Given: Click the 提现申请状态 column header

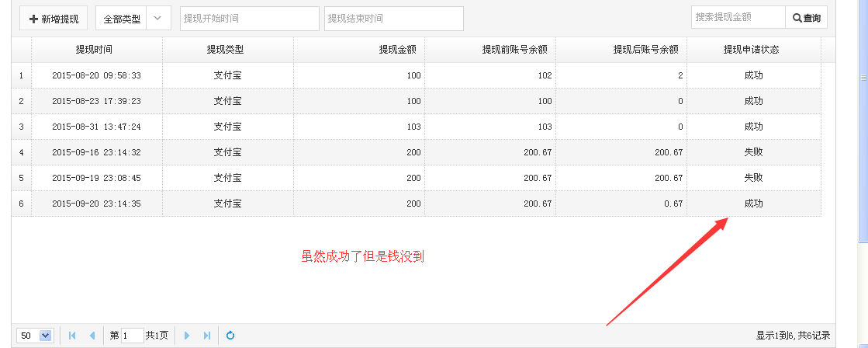Looking at the screenshot, I should pyautogui.click(x=752, y=50).
